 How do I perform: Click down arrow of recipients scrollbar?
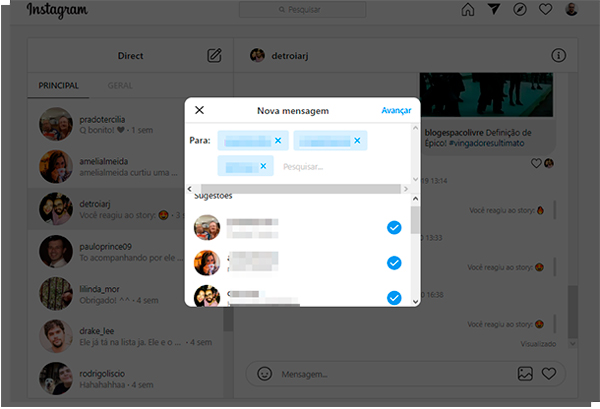(415, 179)
